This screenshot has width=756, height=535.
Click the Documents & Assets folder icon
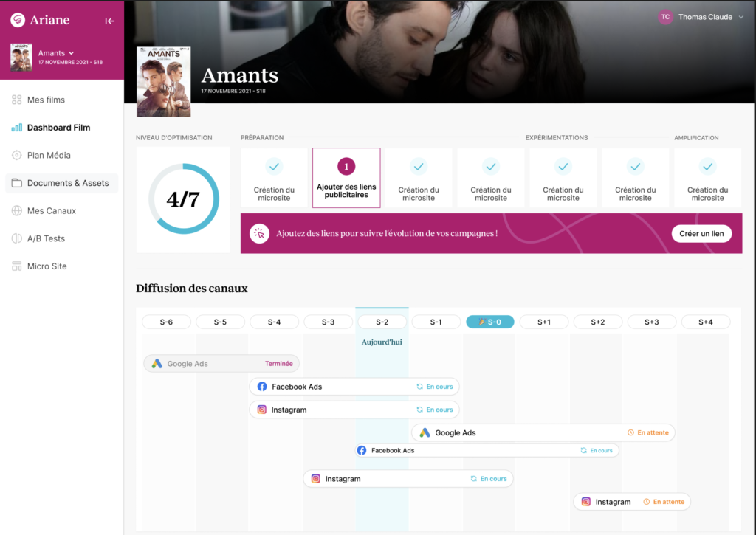point(17,183)
